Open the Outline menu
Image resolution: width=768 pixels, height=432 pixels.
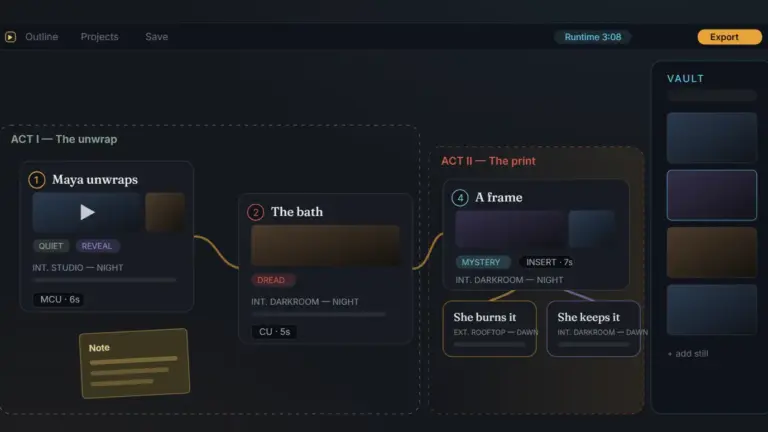(42, 37)
